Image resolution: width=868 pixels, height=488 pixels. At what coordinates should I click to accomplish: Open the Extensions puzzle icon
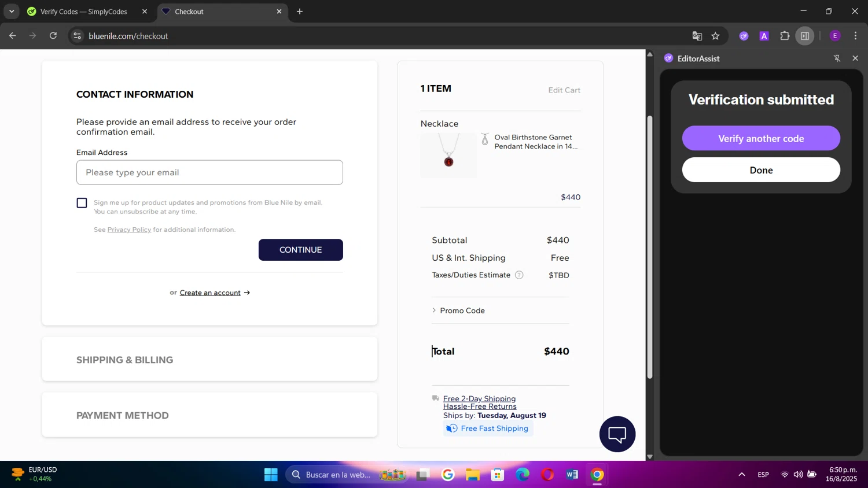tap(785, 36)
